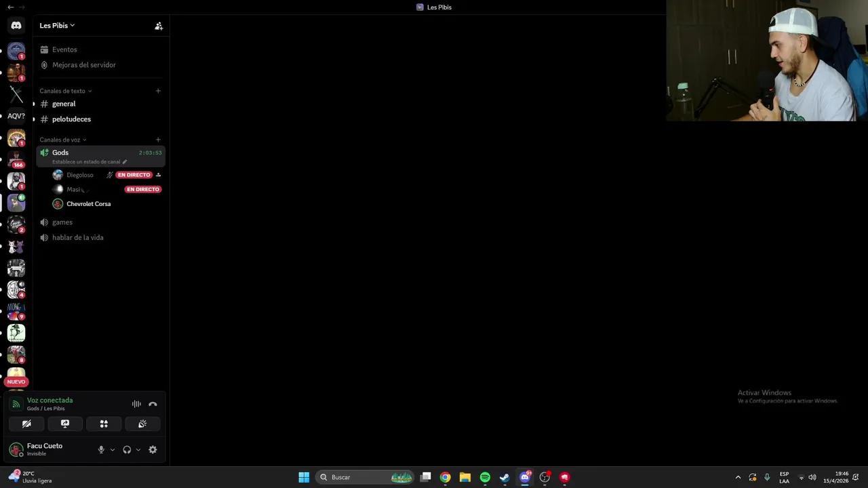868x488 pixels.
Task: Join the hablar de la vida voice channel
Action: click(100, 238)
